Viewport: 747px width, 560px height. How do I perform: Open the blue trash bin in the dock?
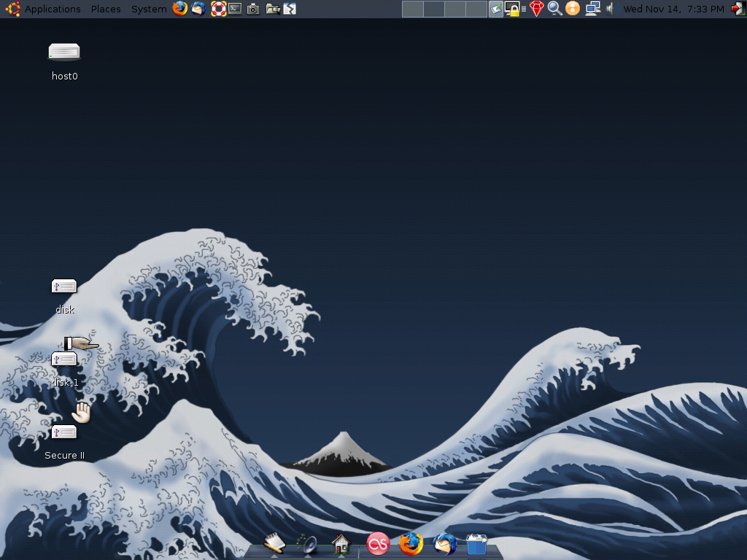[x=476, y=544]
